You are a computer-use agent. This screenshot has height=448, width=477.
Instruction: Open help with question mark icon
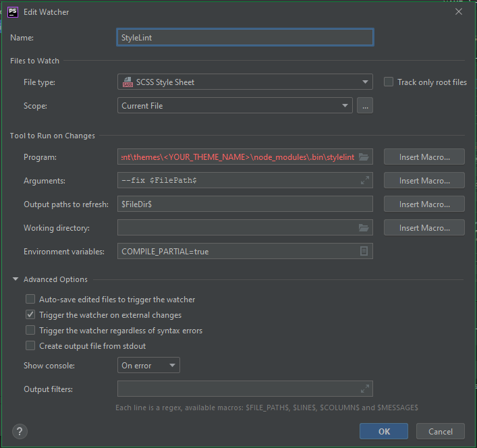click(20, 431)
